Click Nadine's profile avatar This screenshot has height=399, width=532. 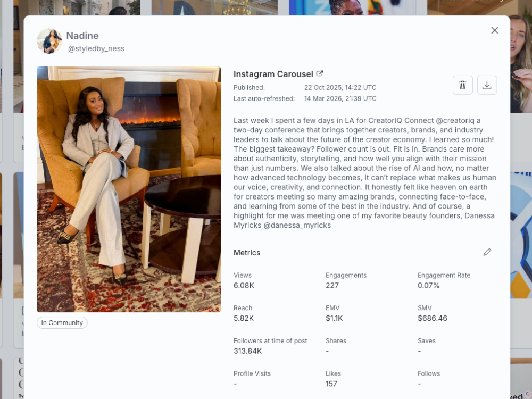pyautogui.click(x=49, y=41)
